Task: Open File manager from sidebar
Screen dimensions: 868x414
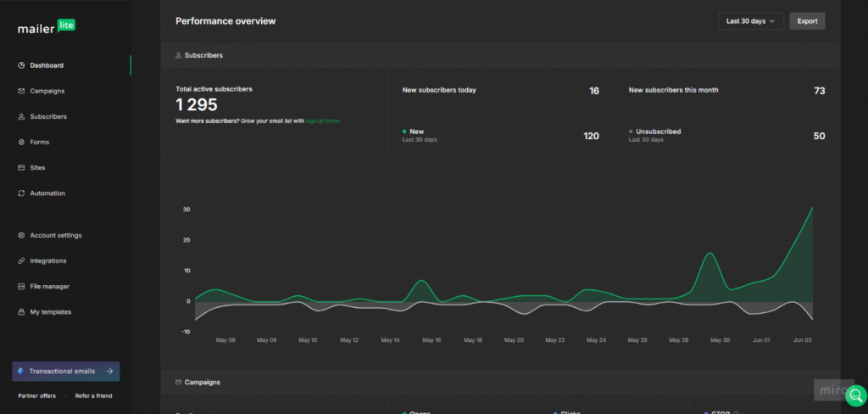Action: point(49,287)
